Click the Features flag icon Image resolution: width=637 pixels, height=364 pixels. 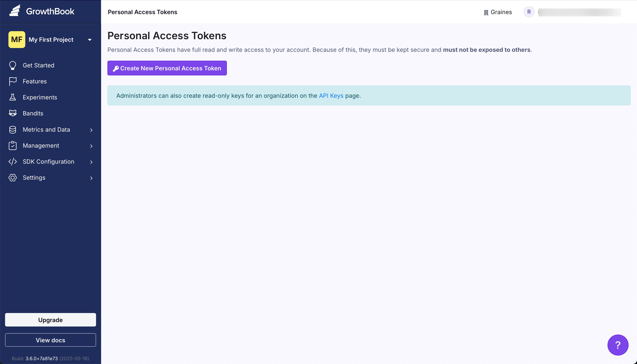click(x=12, y=81)
